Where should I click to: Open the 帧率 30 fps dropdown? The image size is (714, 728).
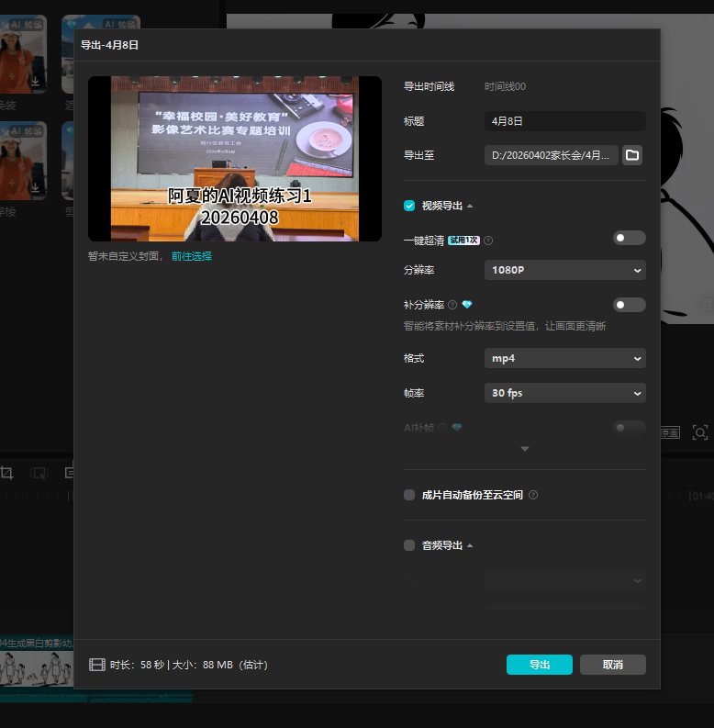[x=565, y=393]
